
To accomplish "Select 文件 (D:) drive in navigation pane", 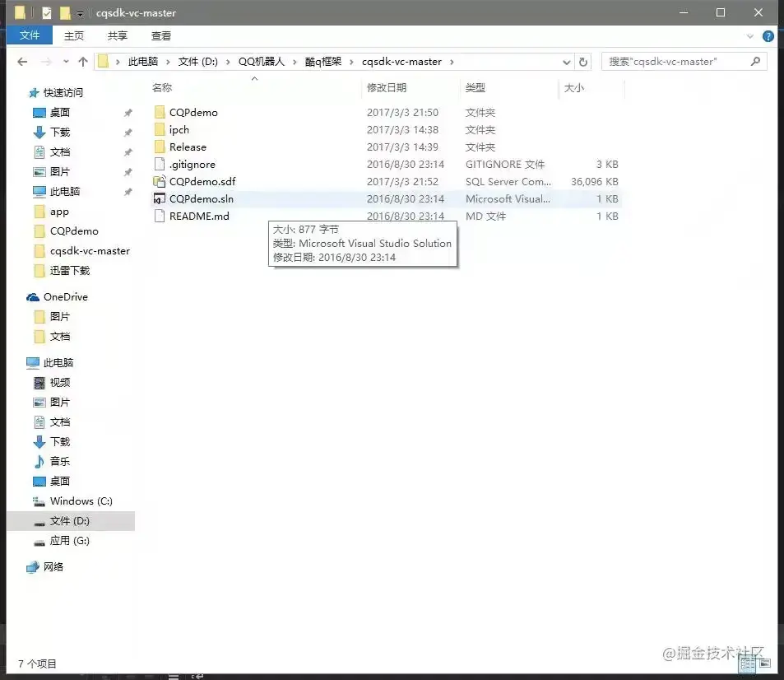I will coord(69,521).
